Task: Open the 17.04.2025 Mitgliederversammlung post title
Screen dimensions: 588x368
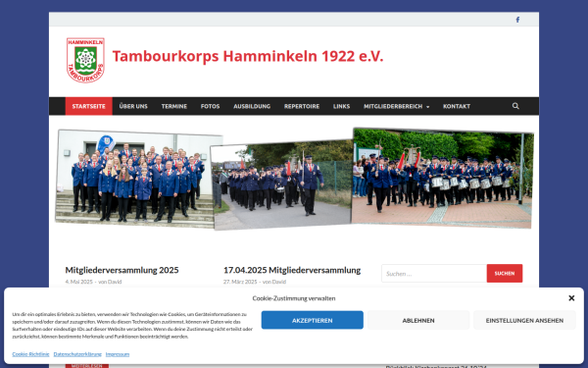Action: click(x=292, y=270)
